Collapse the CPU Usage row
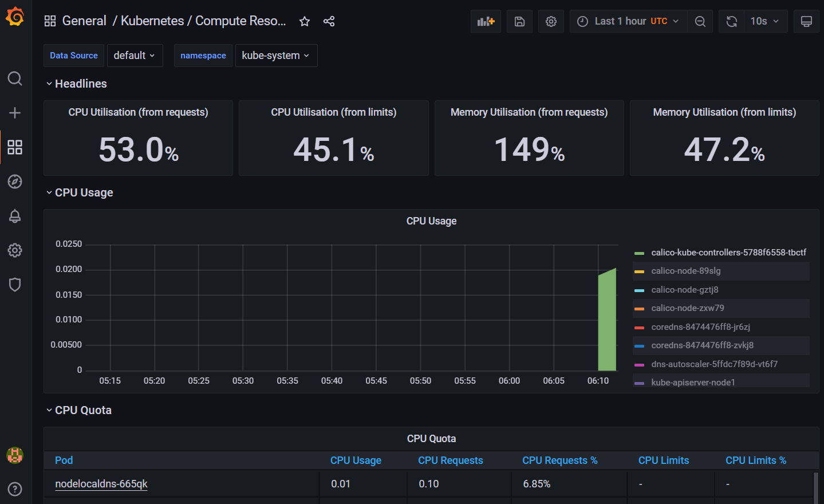The width and height of the screenshot is (824, 504). pyautogui.click(x=80, y=192)
